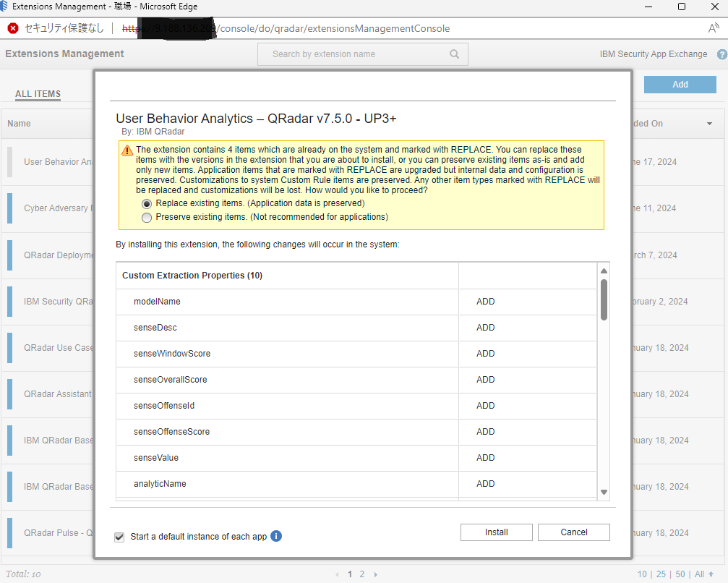The height and width of the screenshot is (583, 728).
Task: Select the analyticName property row
Action: [x=356, y=484]
